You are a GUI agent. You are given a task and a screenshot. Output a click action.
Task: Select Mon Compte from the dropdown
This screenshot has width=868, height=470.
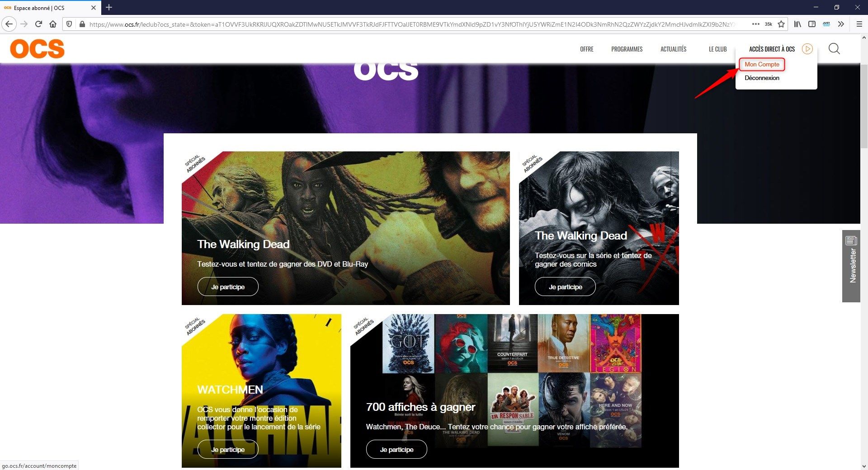click(762, 64)
